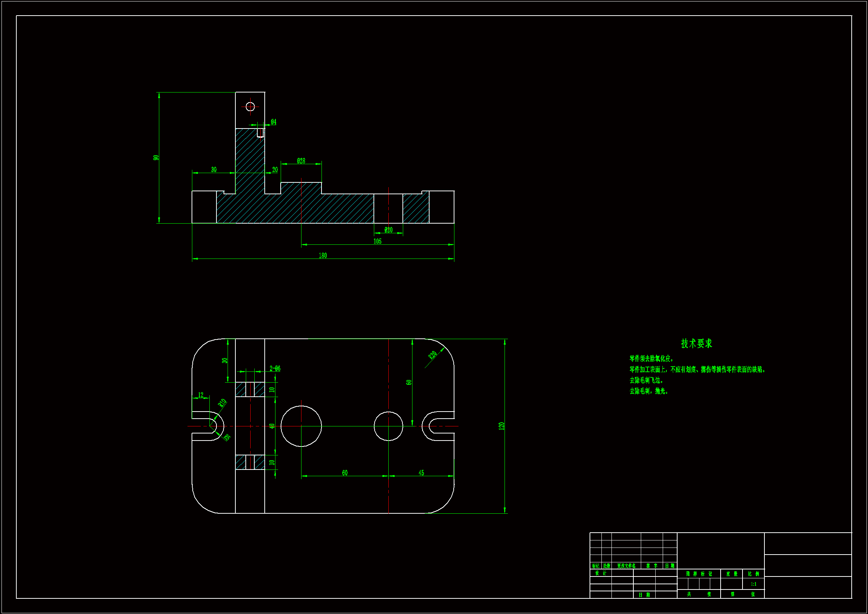Select the 12 slot depth dimension text
The width and height of the screenshot is (868, 614).
(x=201, y=395)
